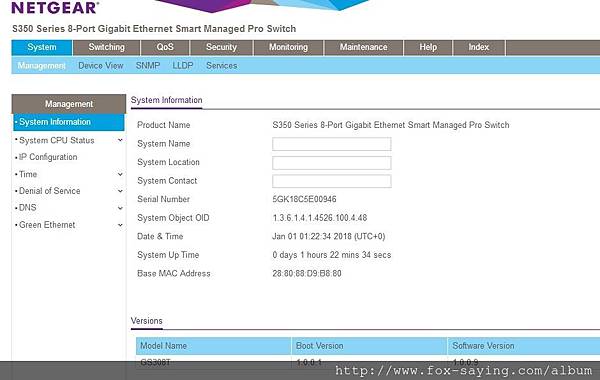The width and height of the screenshot is (600, 380).
Task: Click the Versions section heading
Action: pos(147,321)
